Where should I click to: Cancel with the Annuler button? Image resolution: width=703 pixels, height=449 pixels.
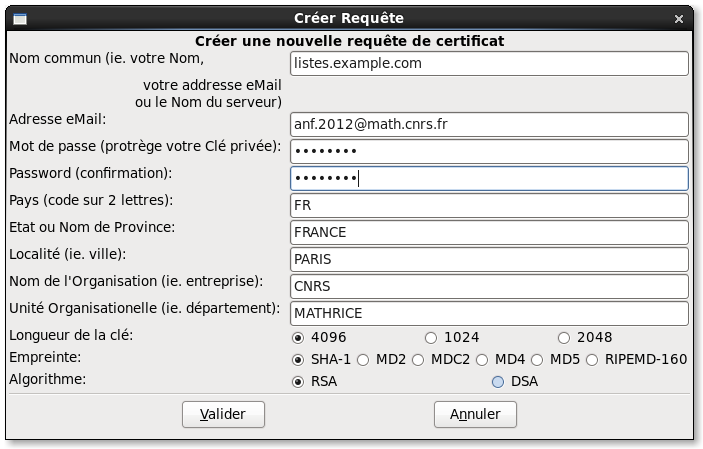[474, 413]
